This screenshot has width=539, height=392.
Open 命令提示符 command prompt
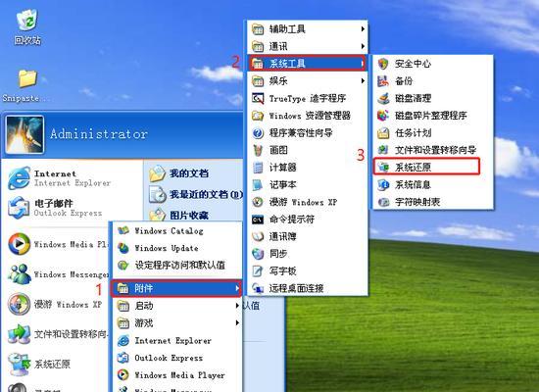tap(308, 220)
